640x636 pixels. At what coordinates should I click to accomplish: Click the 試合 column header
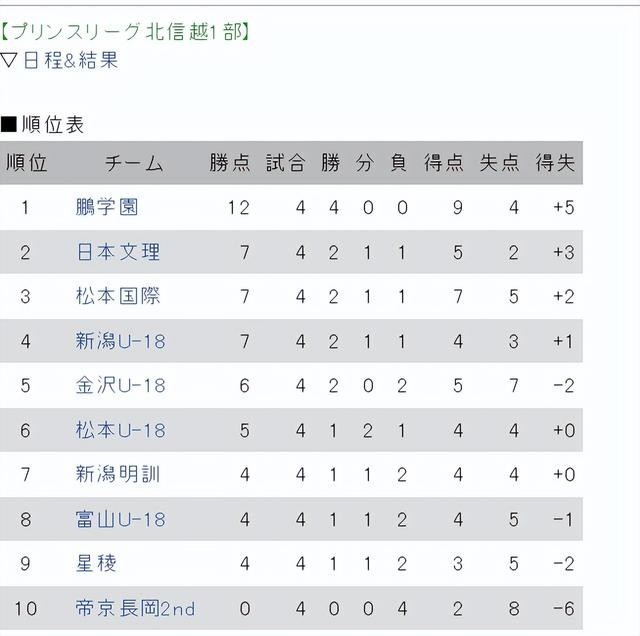(x=285, y=163)
